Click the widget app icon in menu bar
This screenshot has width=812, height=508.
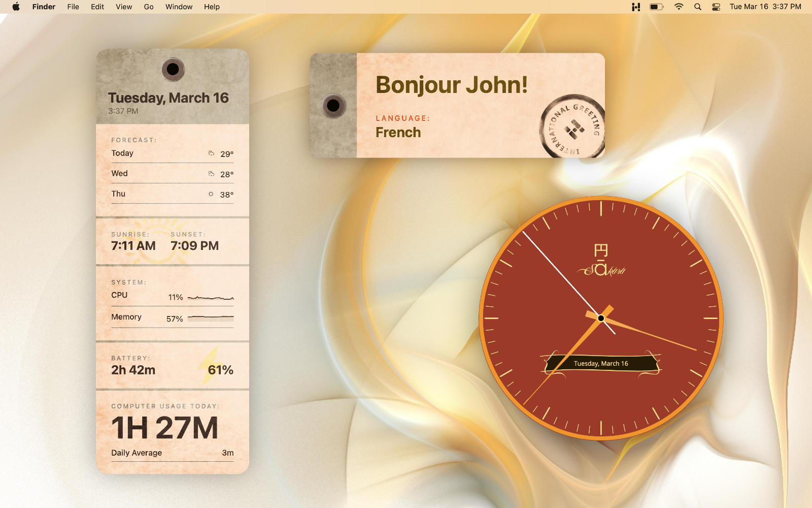point(636,7)
